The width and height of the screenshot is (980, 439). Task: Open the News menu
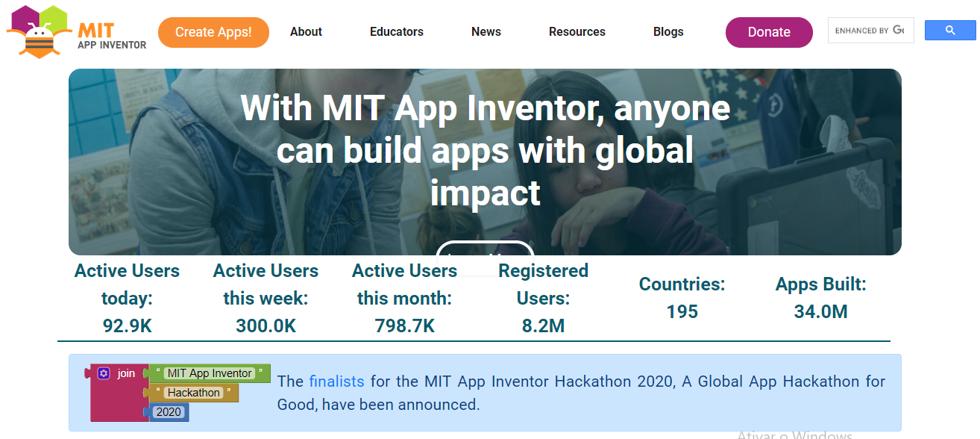point(486,32)
